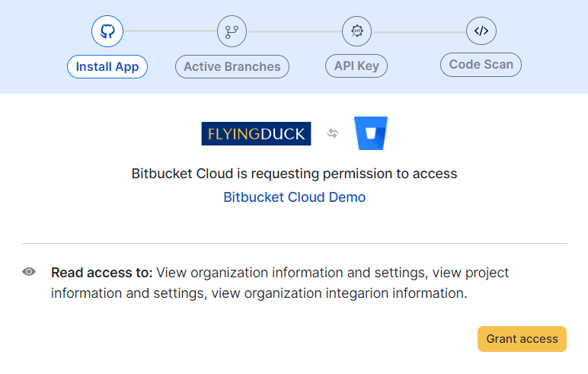Select the Install App step
This screenshot has width=588, height=374.
pyautogui.click(x=107, y=67)
